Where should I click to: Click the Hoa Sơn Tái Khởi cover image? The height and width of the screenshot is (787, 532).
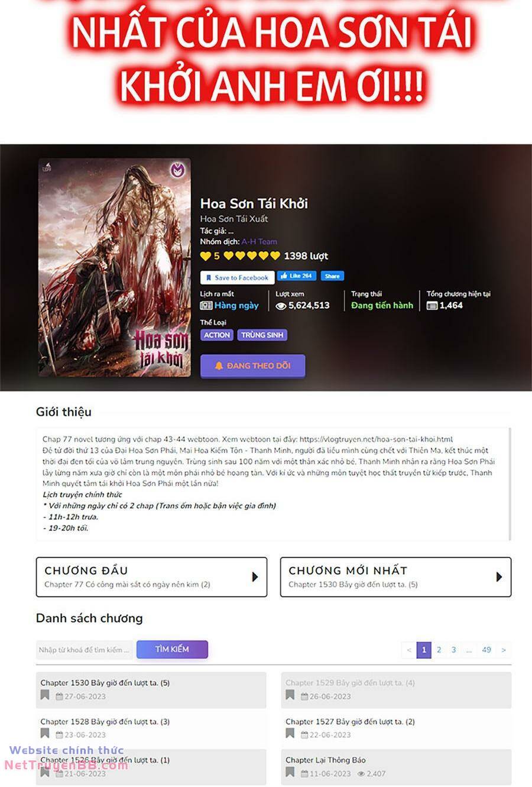(x=115, y=267)
